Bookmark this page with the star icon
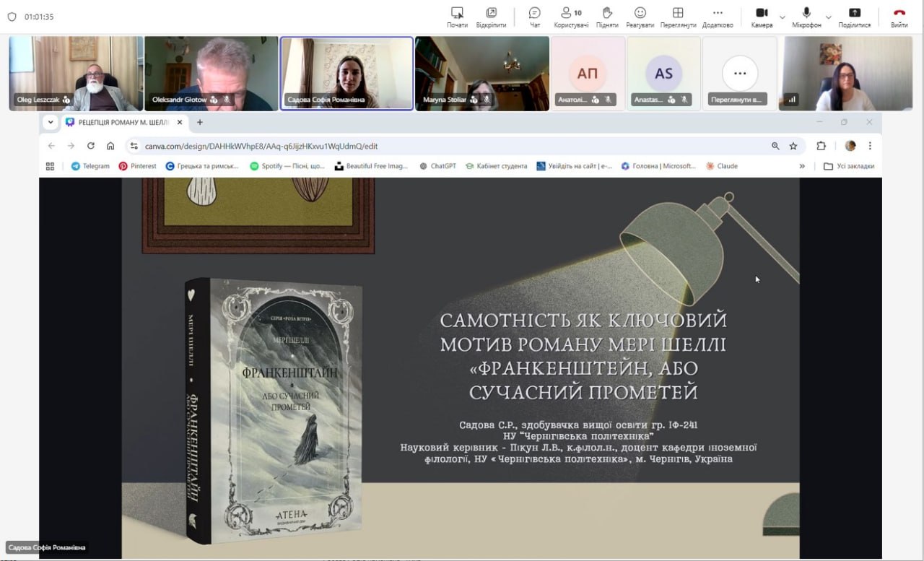 793,146
